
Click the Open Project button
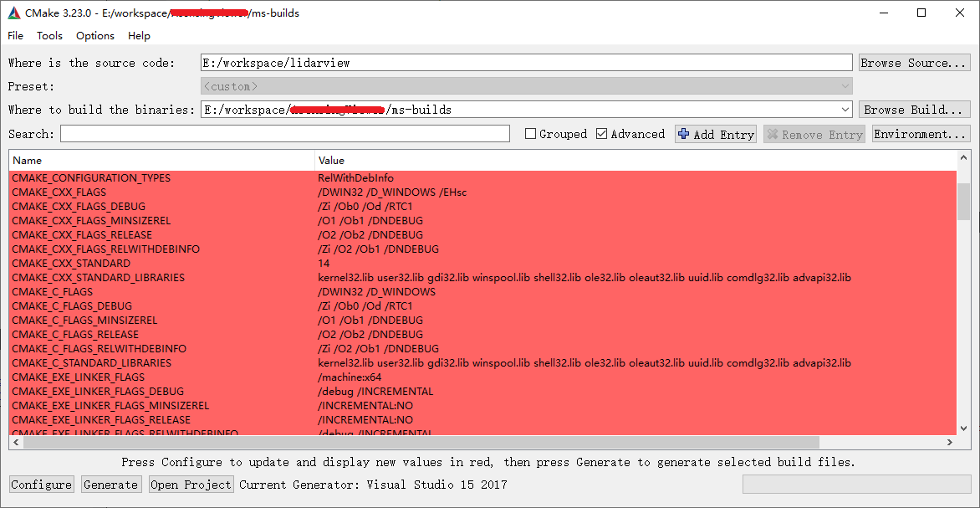click(191, 485)
